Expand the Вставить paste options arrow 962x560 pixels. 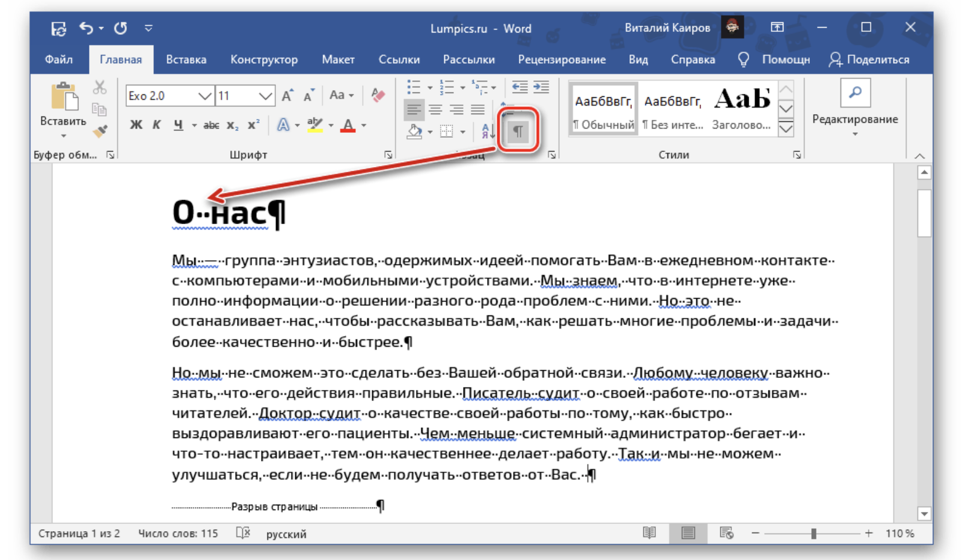63,135
